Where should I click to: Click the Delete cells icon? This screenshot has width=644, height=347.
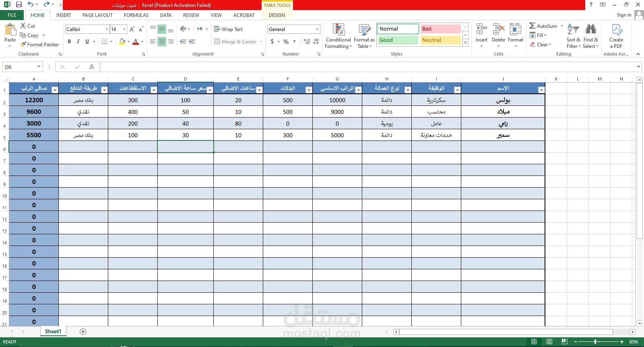click(x=498, y=29)
